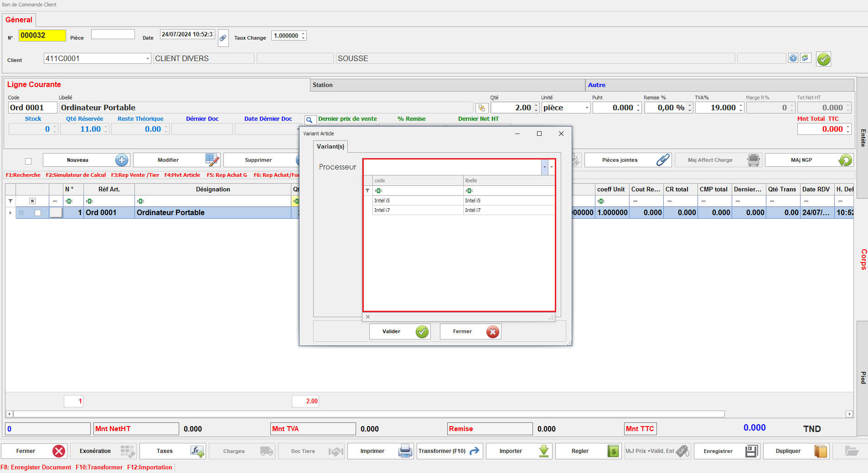Open Pièces jointes attachments
The image size is (868, 473).
coord(628,160)
